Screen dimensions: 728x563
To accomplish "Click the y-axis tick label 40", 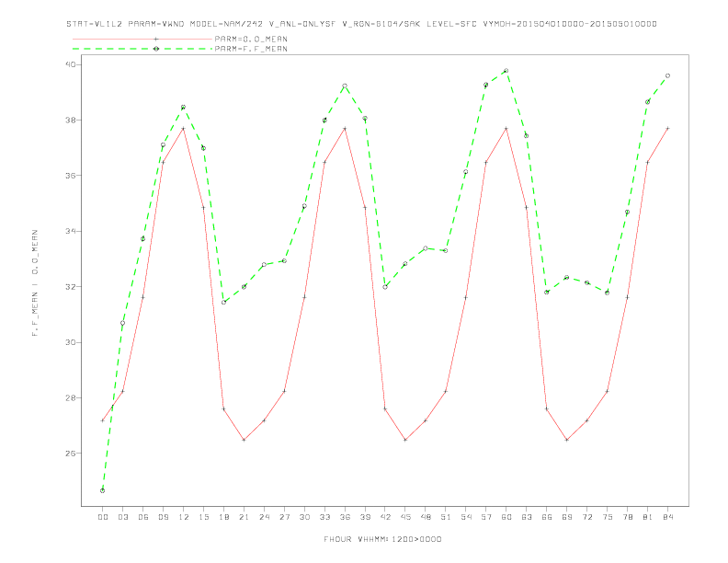I will 71,64.
